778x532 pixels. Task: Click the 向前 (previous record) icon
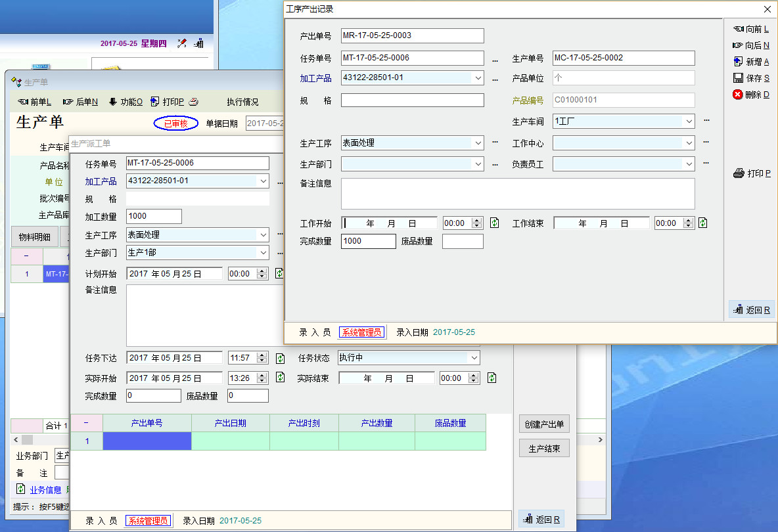738,29
